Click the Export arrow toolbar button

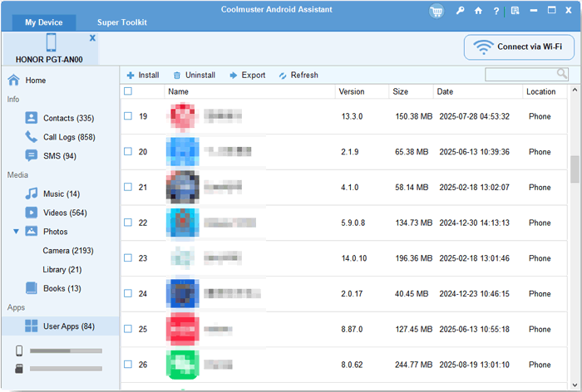247,75
